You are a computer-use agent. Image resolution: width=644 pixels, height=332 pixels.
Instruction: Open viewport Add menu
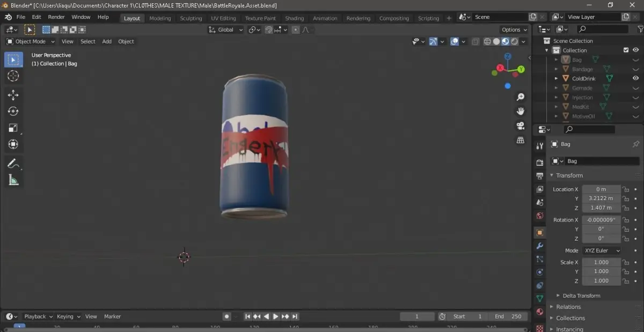pyautogui.click(x=107, y=41)
